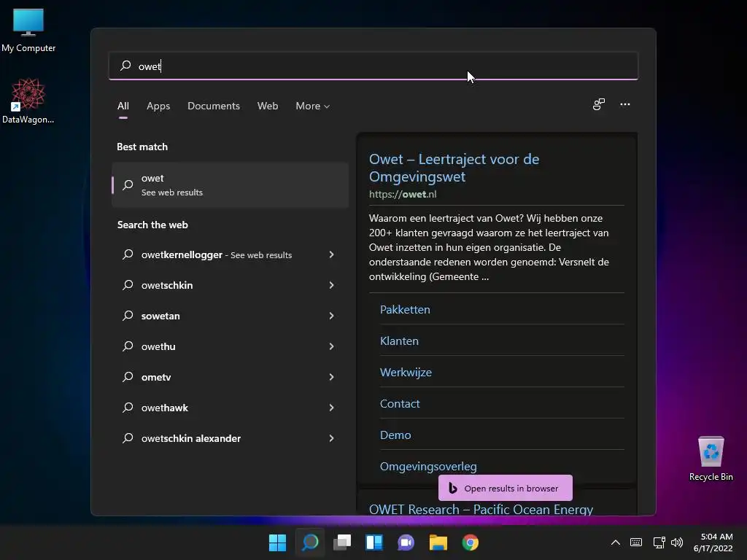Click the search icon beside ometv
Image resolution: width=747 pixels, height=560 pixels.
coord(128,377)
